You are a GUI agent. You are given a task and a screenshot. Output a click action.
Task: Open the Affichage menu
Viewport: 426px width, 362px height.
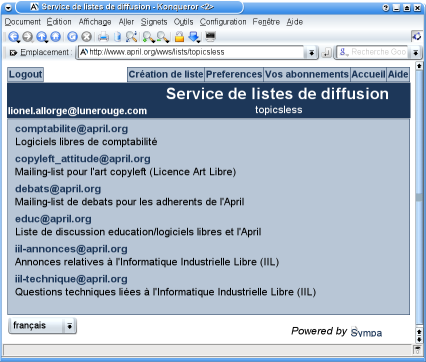click(95, 22)
